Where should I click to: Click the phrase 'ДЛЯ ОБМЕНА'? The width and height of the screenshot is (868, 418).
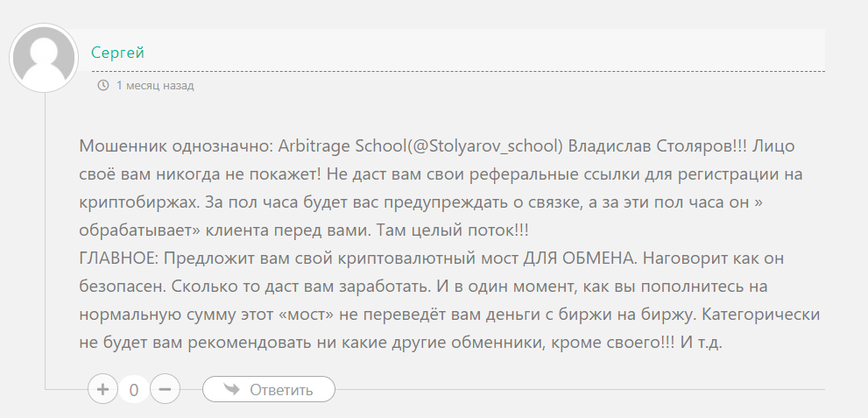578,259
